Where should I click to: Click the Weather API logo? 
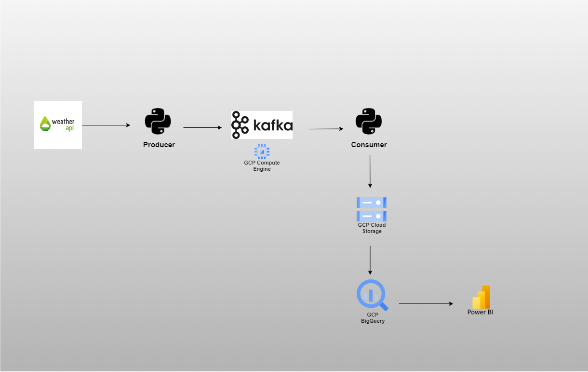[x=58, y=125]
